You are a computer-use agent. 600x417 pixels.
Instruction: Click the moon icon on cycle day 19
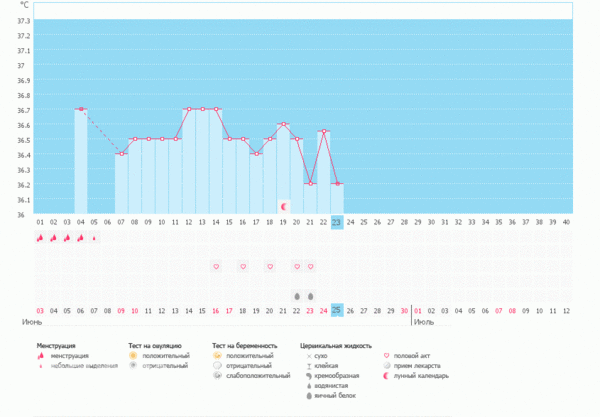coord(283,206)
